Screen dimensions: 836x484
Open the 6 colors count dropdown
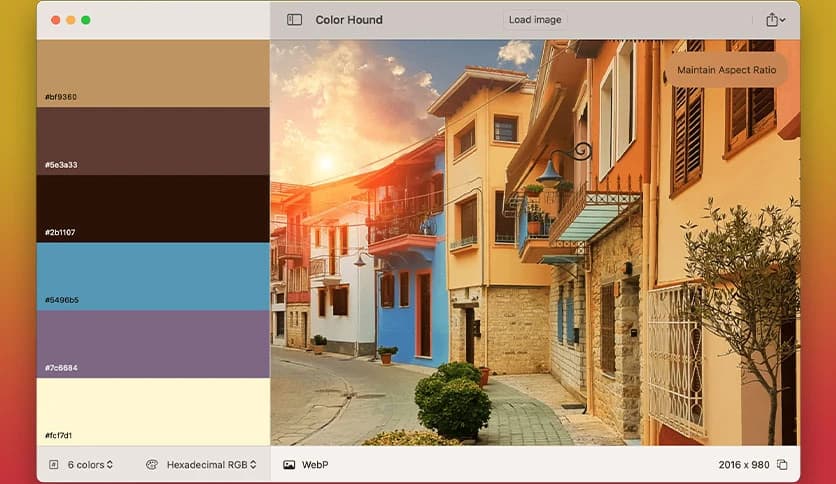[x=90, y=465]
